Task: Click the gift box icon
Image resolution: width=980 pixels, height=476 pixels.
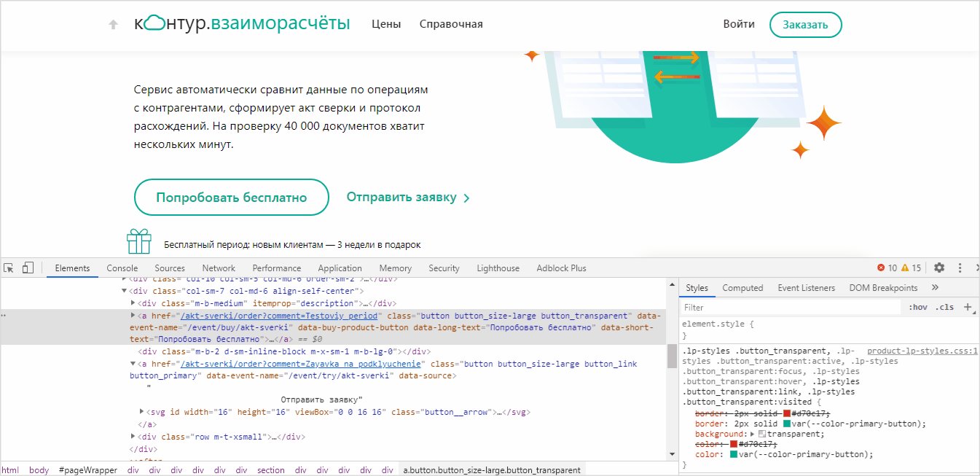Action: click(x=138, y=241)
